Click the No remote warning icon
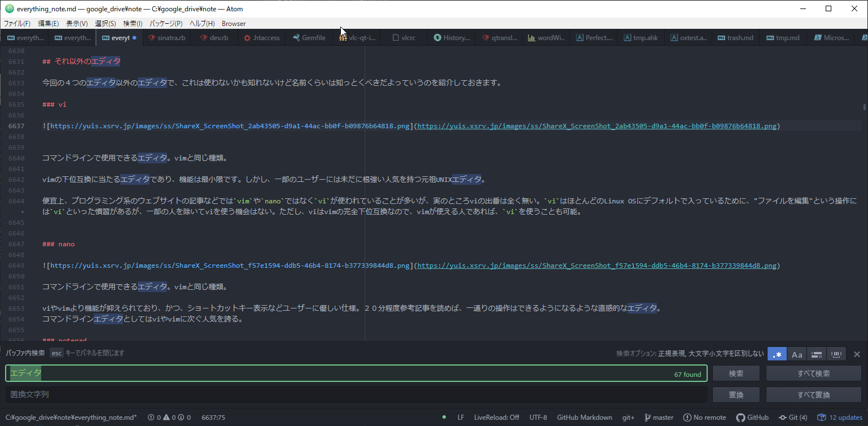This screenshot has width=868, height=426. [687, 418]
